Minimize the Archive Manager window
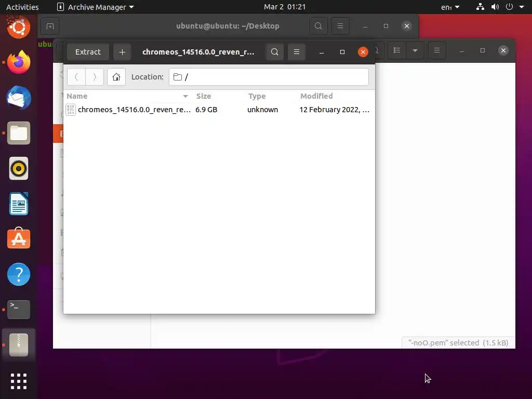 click(x=321, y=52)
